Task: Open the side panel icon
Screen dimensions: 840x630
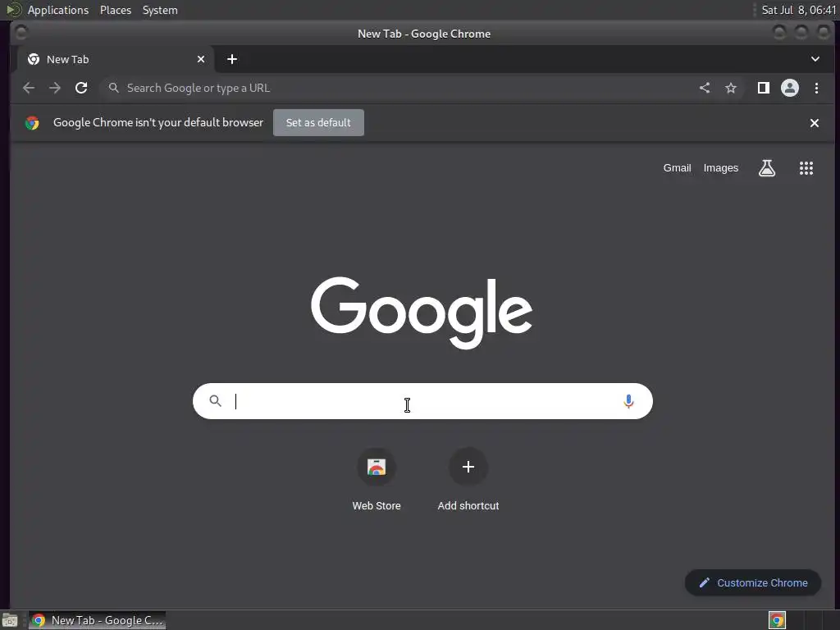Action: click(764, 88)
